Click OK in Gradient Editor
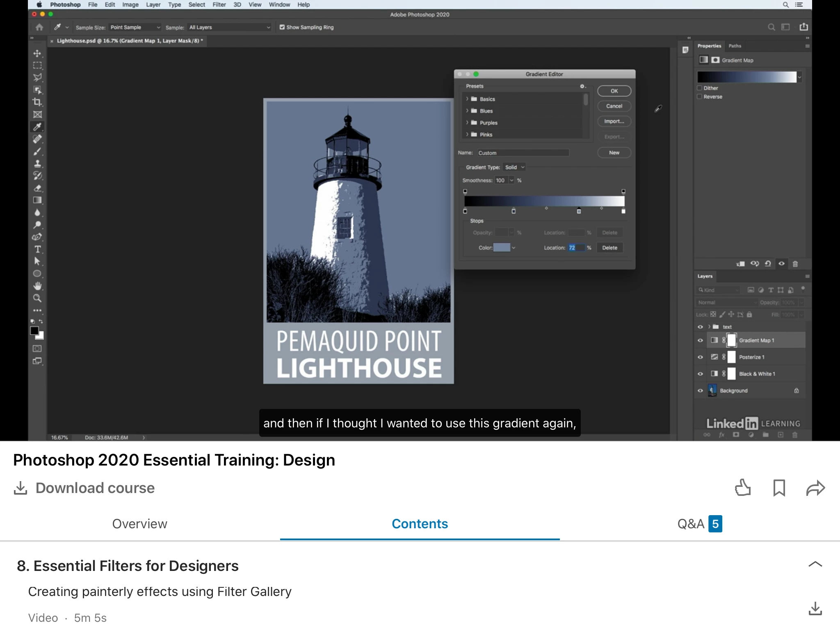 tap(614, 91)
